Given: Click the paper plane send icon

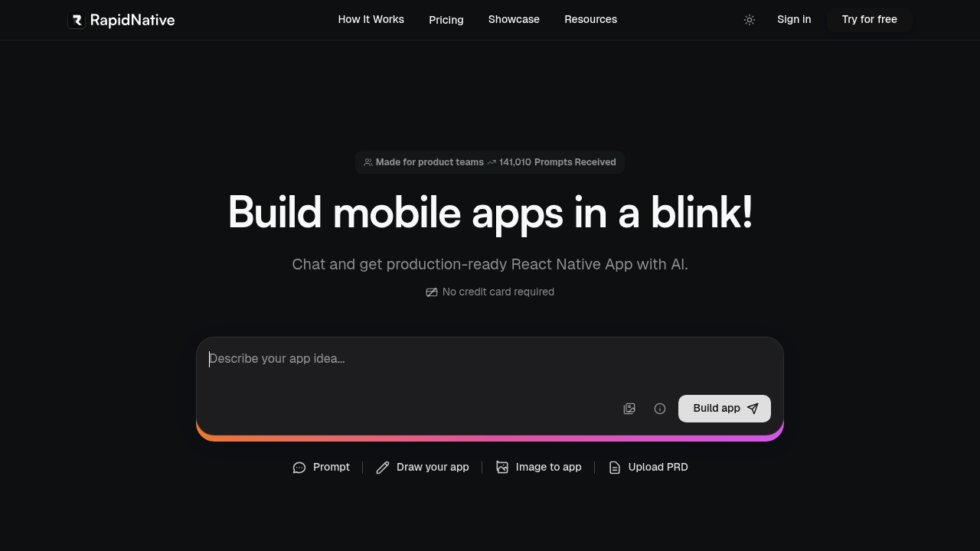Looking at the screenshot, I should coord(752,408).
